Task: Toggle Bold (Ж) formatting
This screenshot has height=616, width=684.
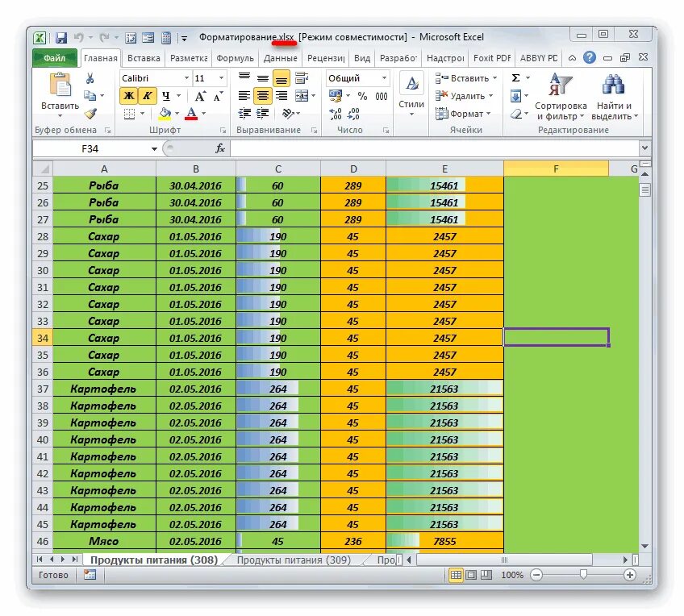Action: click(129, 95)
